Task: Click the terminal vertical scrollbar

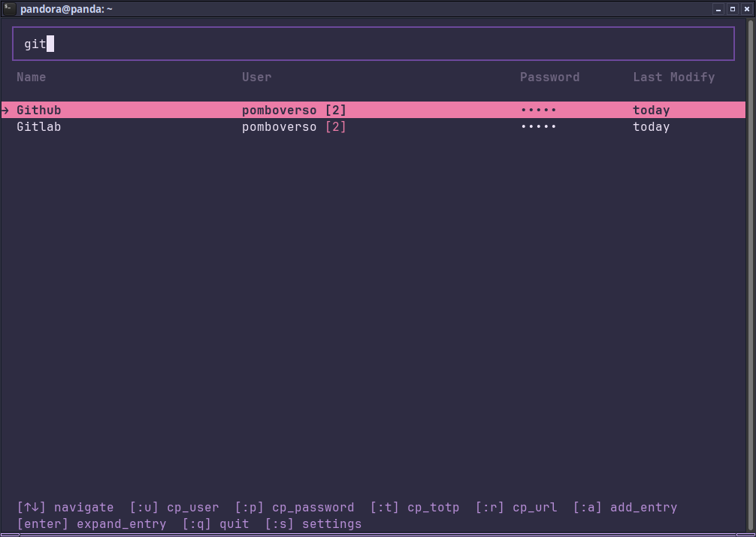Action: point(750,275)
